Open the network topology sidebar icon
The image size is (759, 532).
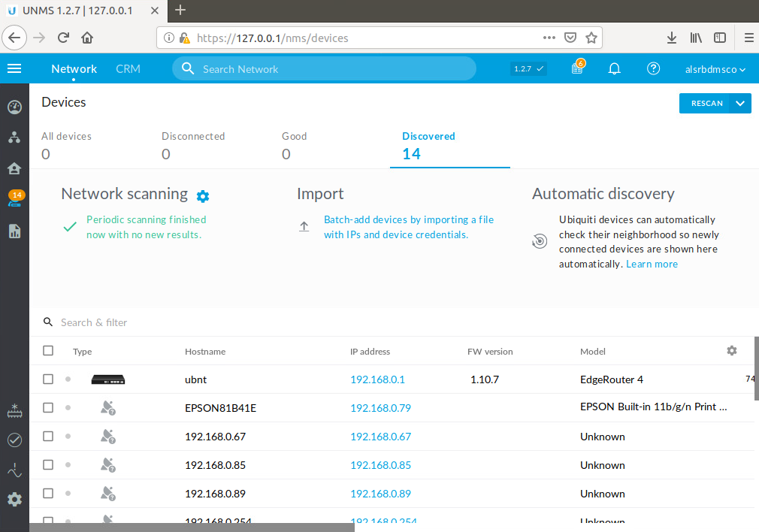point(14,138)
